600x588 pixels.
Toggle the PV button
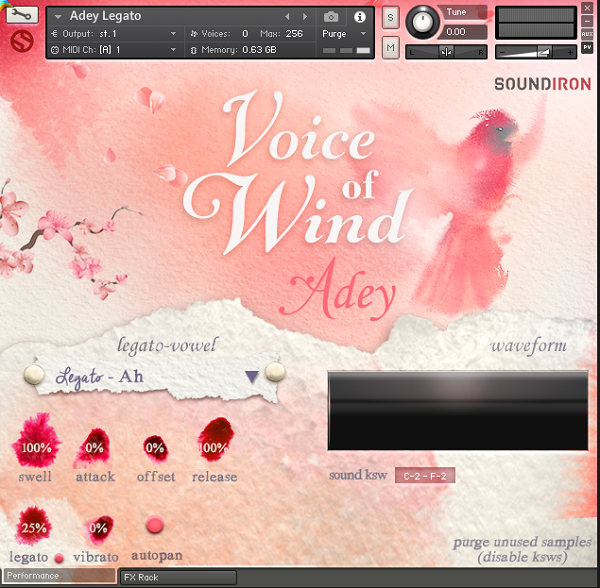587,47
